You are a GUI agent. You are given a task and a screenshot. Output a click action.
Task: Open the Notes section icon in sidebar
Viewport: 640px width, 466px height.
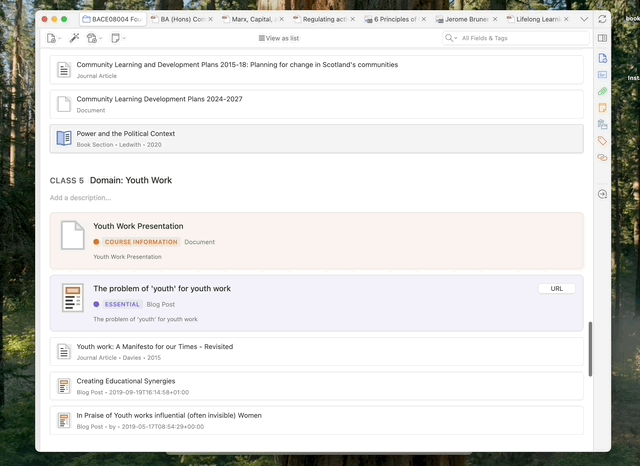tap(602, 108)
